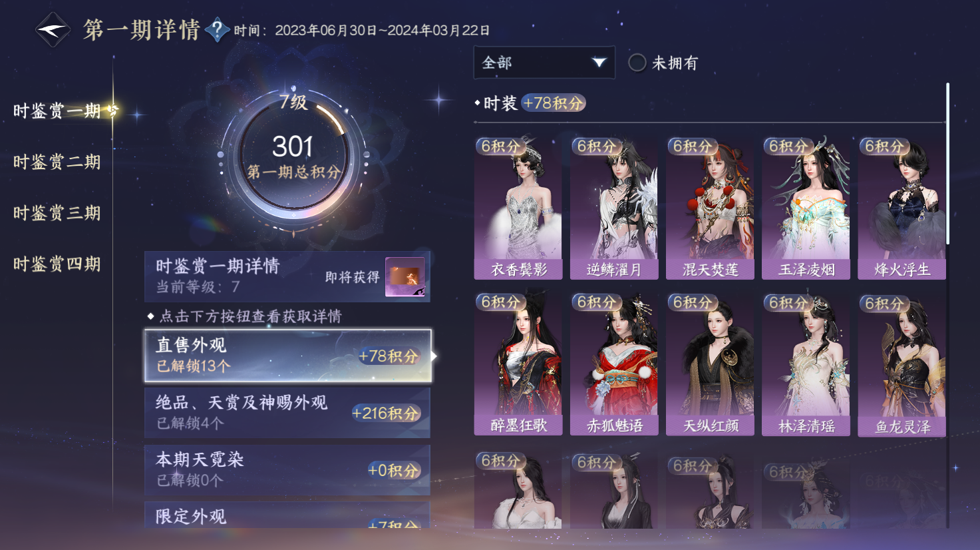
Task: Click the 301 total points progress ring
Action: (293, 160)
